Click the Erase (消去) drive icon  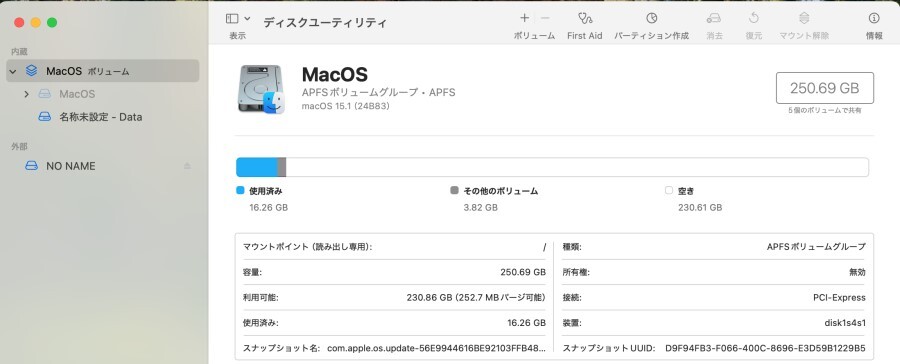coord(713,18)
